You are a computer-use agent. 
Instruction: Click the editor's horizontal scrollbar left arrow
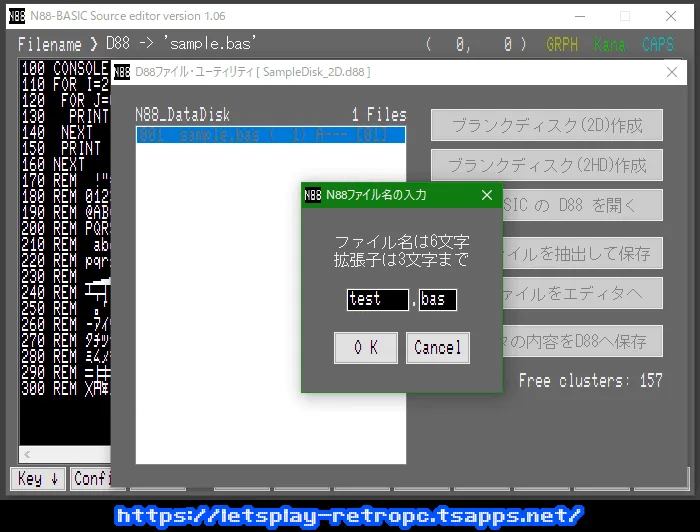pos(26,454)
